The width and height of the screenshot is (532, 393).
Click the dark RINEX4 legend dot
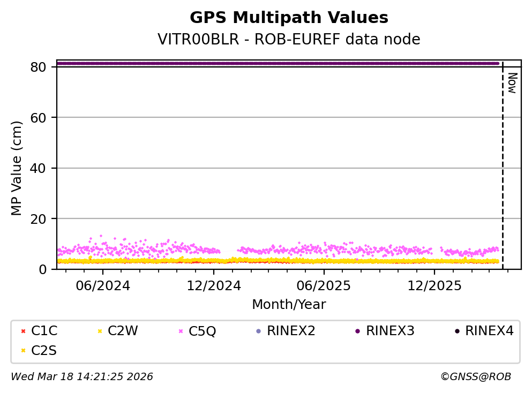tap(456, 331)
